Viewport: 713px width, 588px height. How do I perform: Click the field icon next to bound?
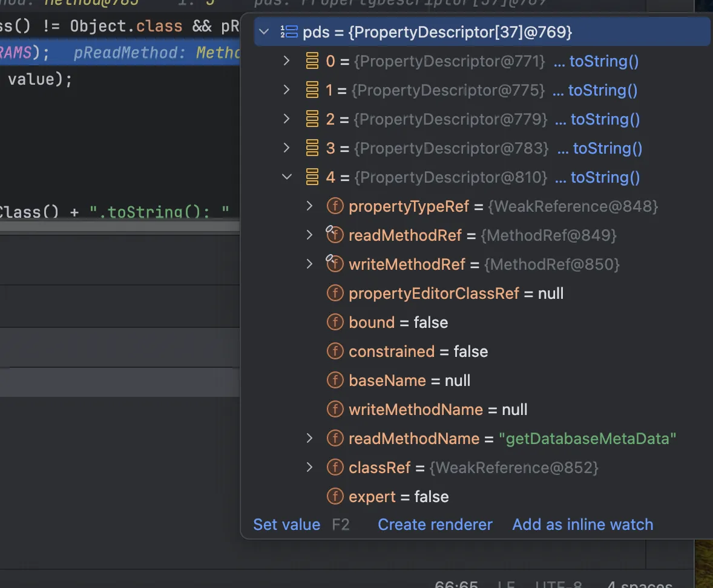coord(335,322)
